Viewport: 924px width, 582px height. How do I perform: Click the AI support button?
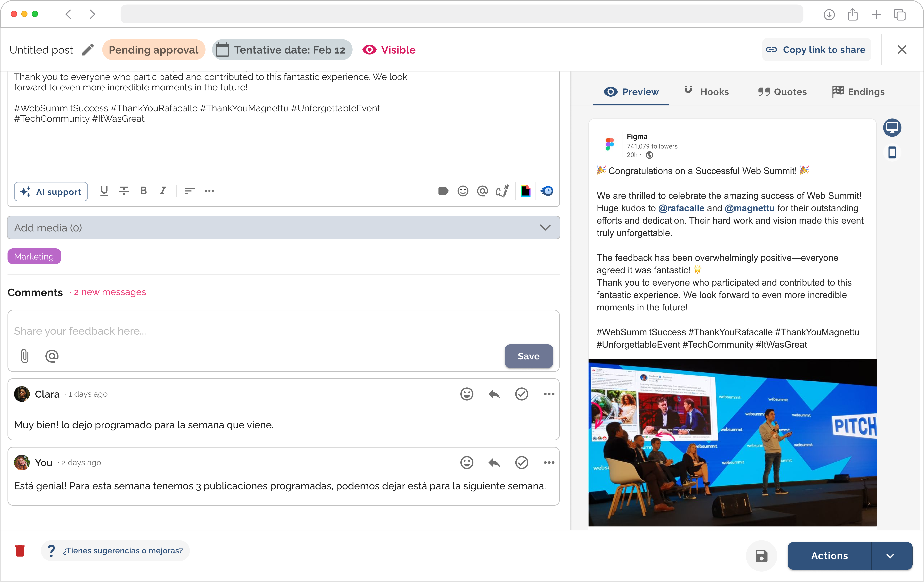(x=51, y=192)
